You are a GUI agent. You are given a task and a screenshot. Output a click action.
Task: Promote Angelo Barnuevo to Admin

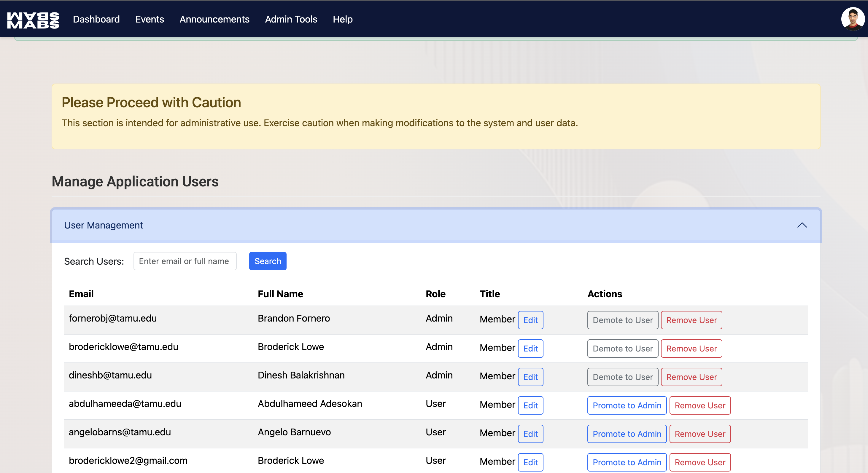point(627,434)
